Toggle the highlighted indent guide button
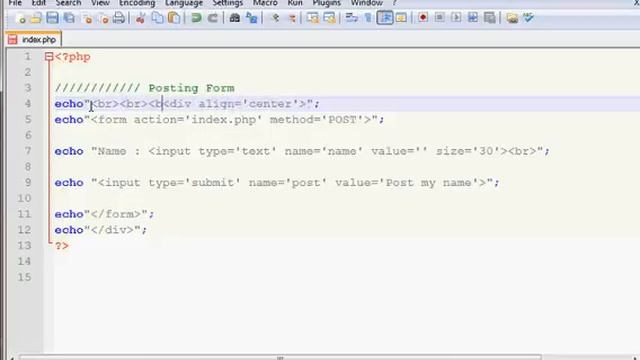This screenshot has width=640, height=360. (385, 18)
